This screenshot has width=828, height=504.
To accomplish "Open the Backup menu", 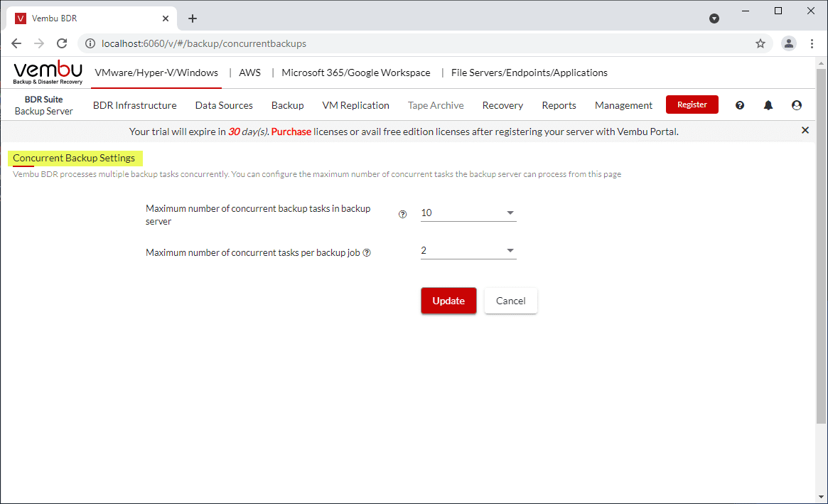I will click(287, 105).
